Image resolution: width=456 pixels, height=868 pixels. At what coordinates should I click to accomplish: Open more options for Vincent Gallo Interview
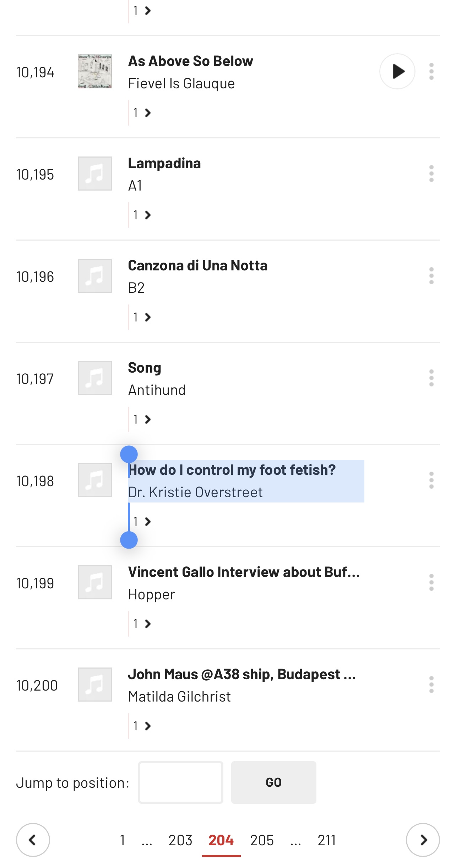(x=431, y=582)
